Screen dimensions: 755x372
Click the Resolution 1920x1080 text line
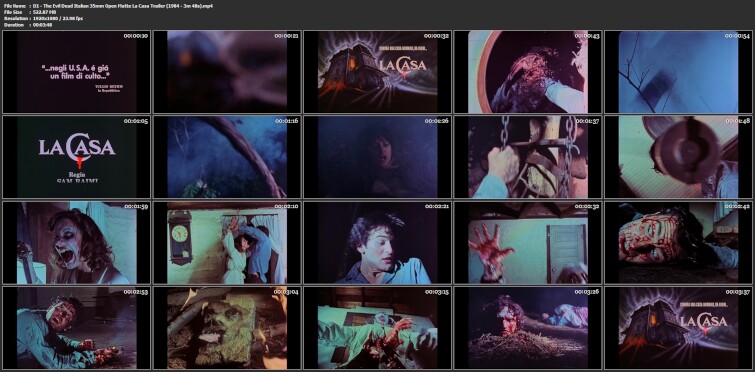click(43, 18)
